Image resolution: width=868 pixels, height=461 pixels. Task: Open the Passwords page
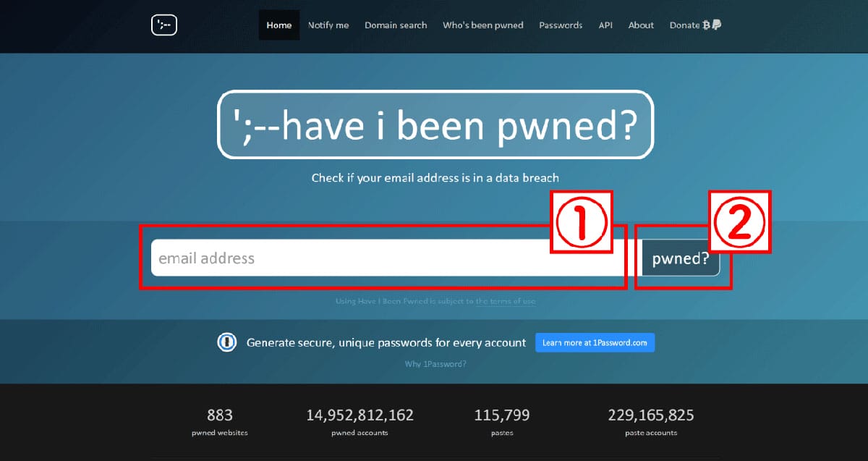[x=561, y=25]
